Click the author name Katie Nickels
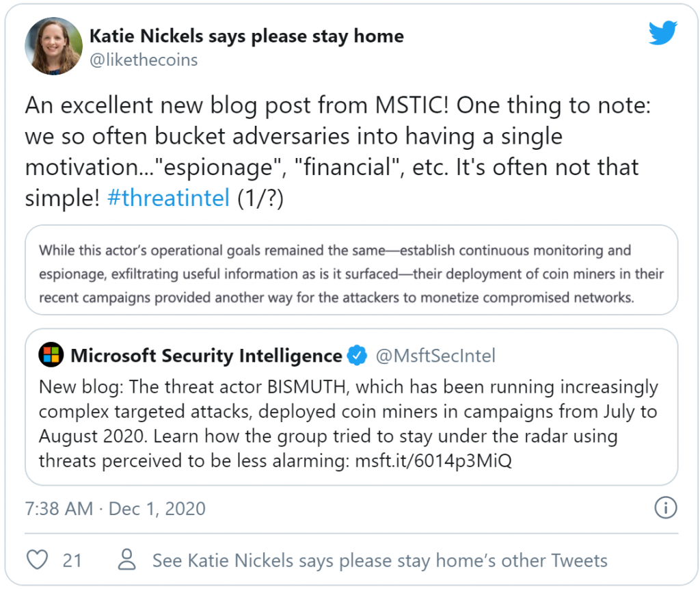Screen dimensions: 700x589 pos(247,36)
